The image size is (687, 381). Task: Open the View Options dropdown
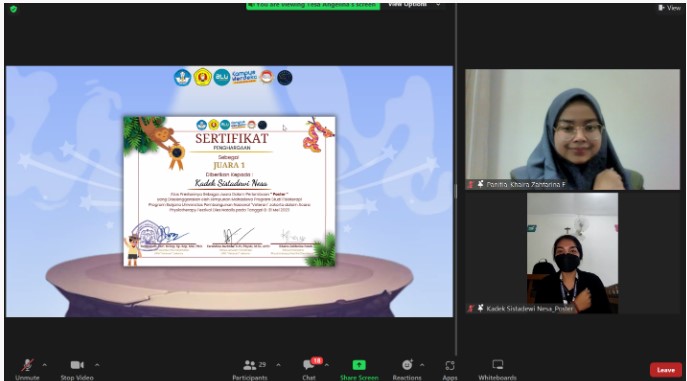coord(414,4)
